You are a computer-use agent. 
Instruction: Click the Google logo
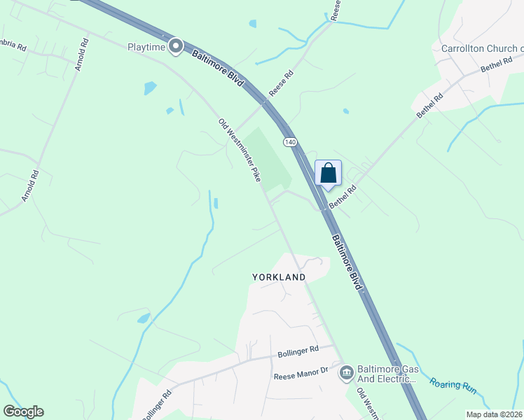coord(23,412)
